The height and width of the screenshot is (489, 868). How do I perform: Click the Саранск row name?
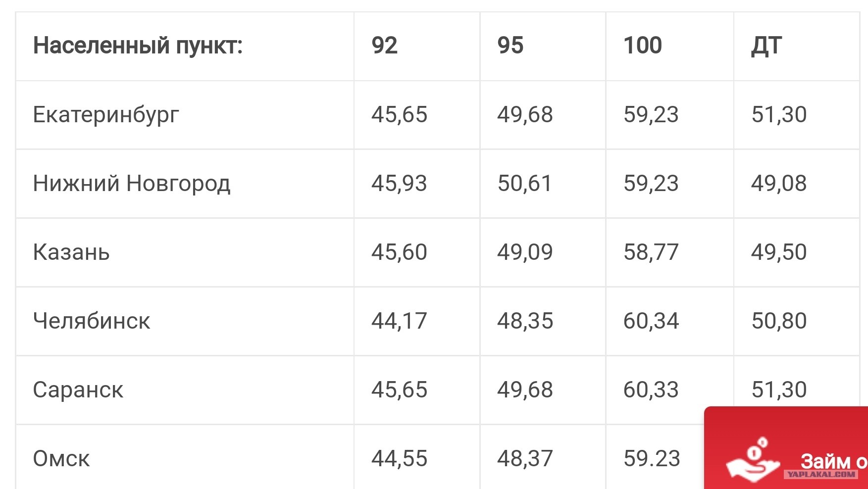78,390
